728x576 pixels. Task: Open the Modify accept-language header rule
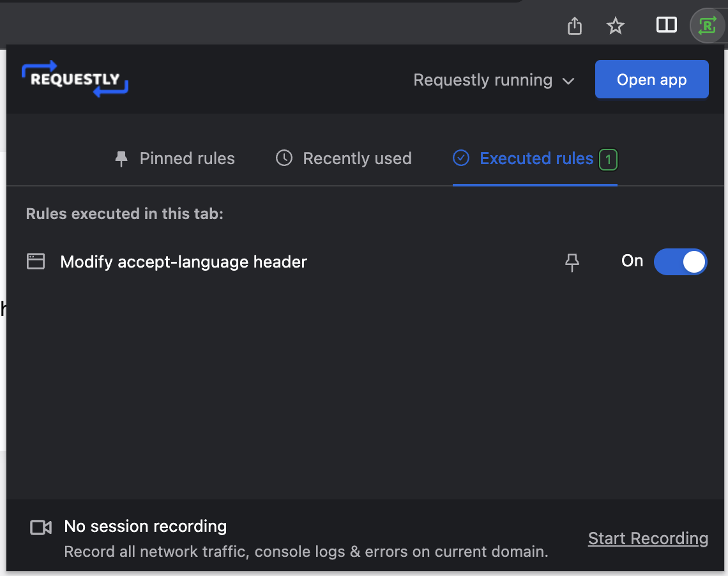coord(183,262)
